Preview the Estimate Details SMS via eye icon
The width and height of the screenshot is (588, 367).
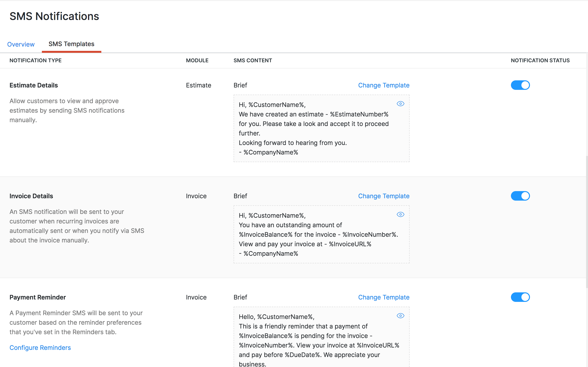400,104
